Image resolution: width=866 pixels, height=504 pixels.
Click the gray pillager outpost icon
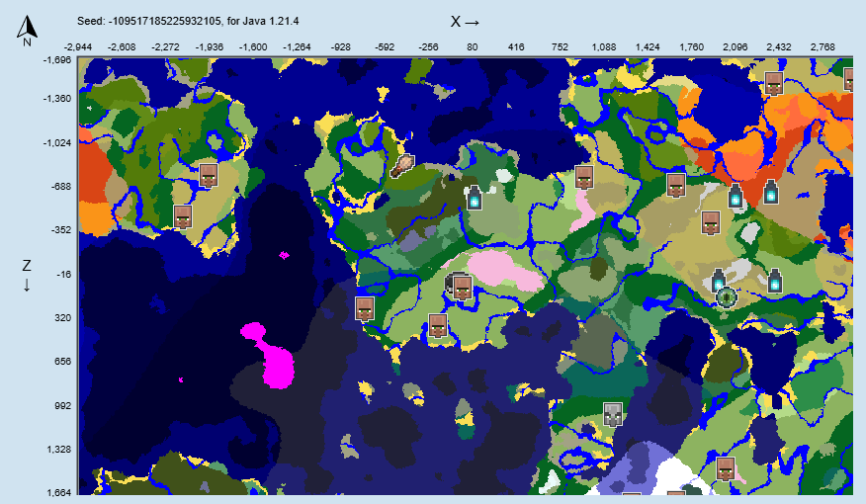click(x=614, y=415)
